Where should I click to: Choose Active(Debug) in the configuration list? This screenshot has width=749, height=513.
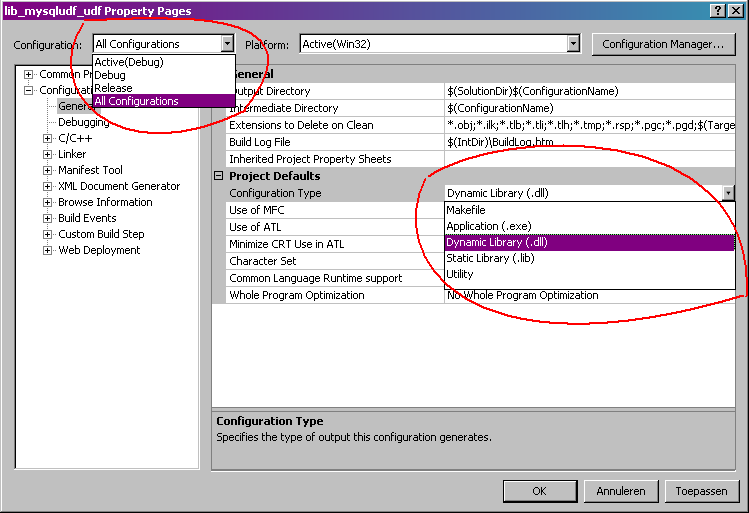[x=164, y=62]
